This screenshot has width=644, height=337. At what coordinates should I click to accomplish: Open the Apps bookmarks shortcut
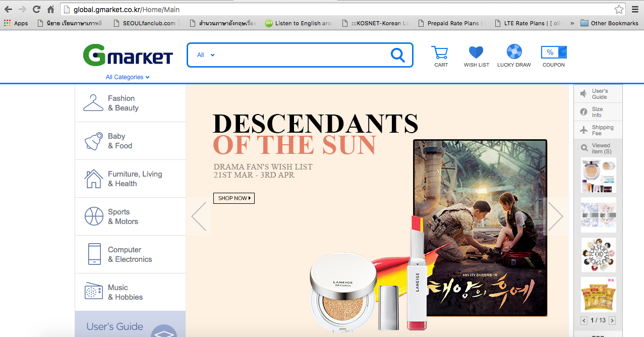click(16, 23)
